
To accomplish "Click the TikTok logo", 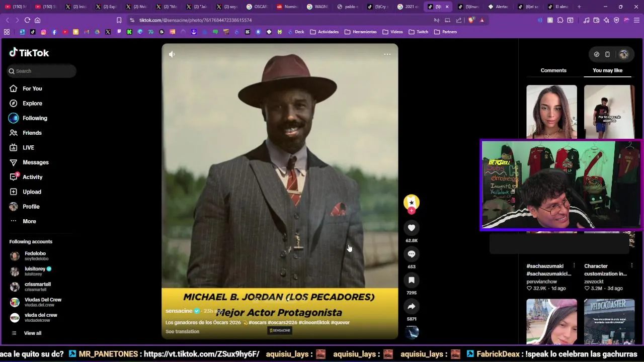I will tap(29, 53).
